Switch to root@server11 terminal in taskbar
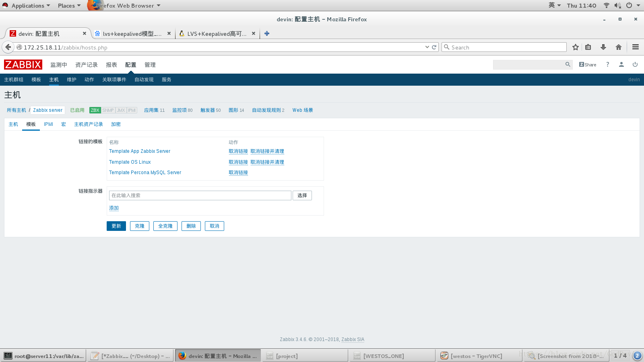Viewport: 644px width, 362px height. 43,356
